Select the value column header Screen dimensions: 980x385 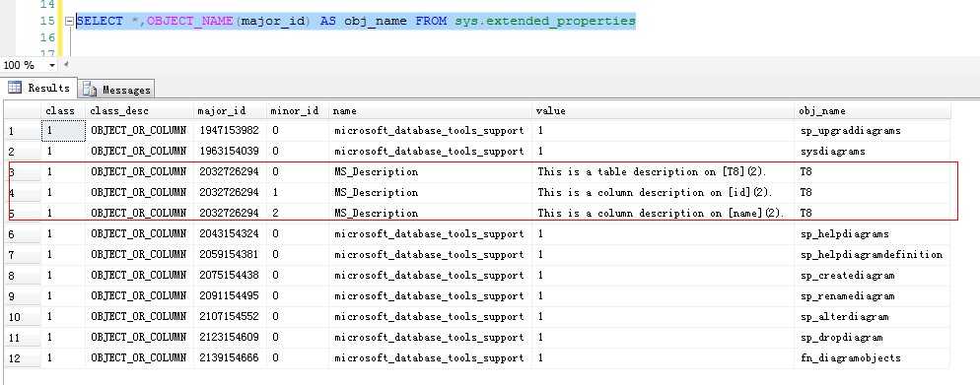664,110
